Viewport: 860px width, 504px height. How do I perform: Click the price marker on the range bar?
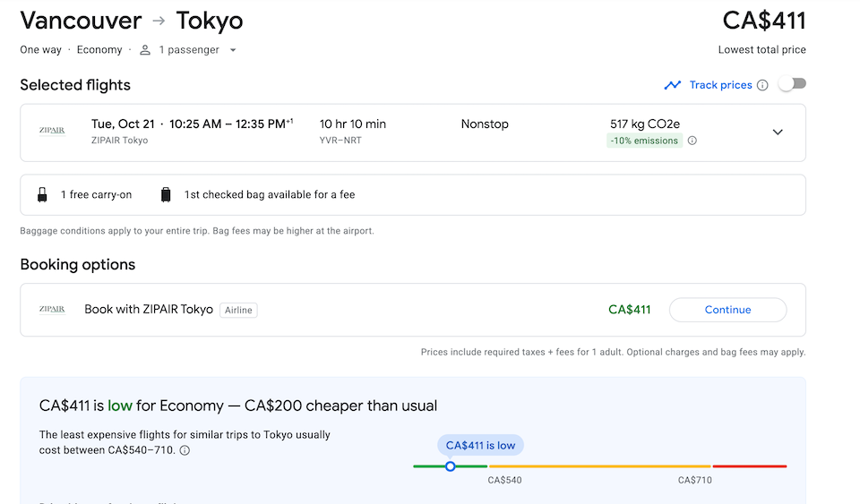pos(451,466)
